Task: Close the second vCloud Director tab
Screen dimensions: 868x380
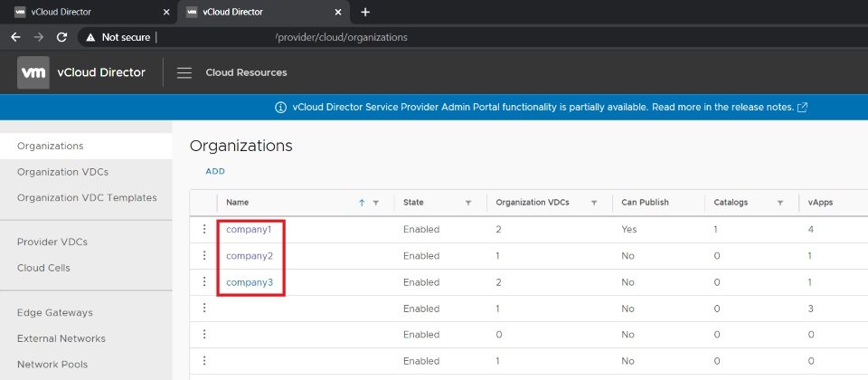Action: click(x=338, y=12)
